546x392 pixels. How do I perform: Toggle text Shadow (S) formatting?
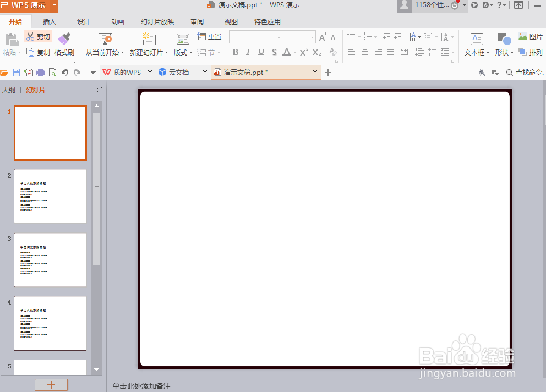point(275,52)
